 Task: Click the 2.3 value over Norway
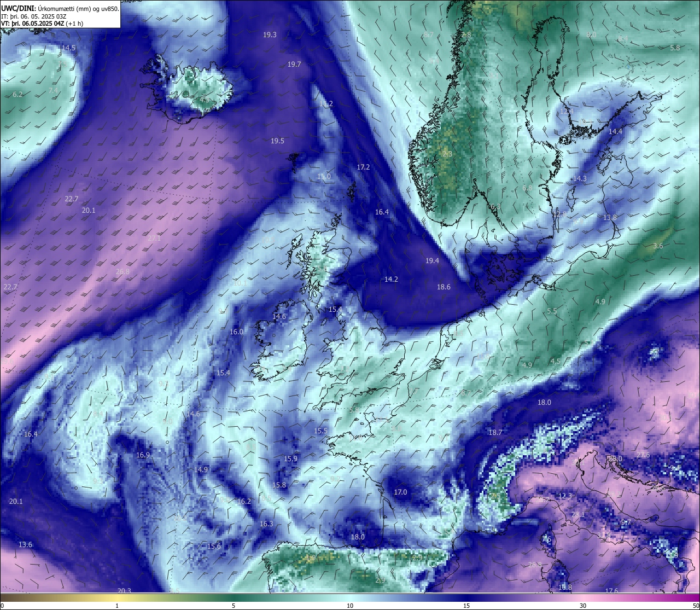pos(447,154)
